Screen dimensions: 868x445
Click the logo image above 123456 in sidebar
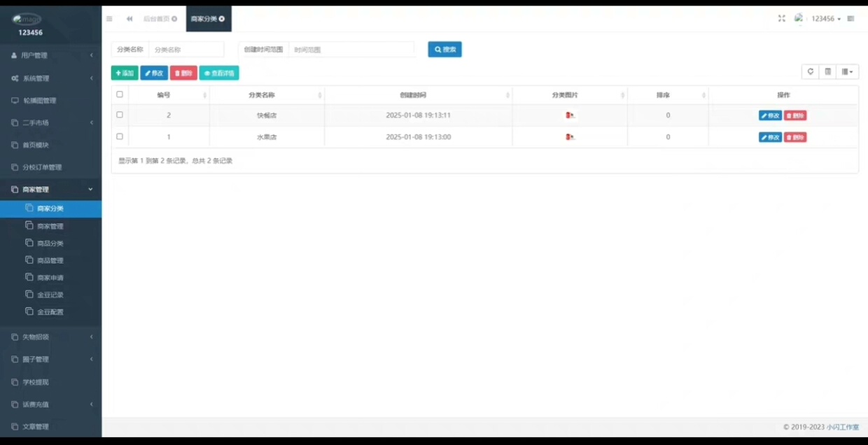27,19
